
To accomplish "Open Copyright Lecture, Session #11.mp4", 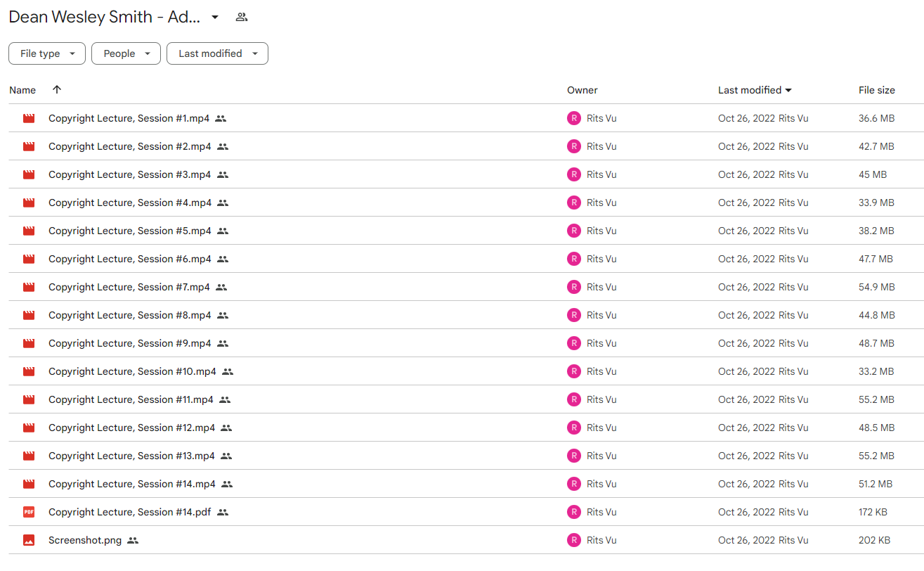I will (131, 399).
